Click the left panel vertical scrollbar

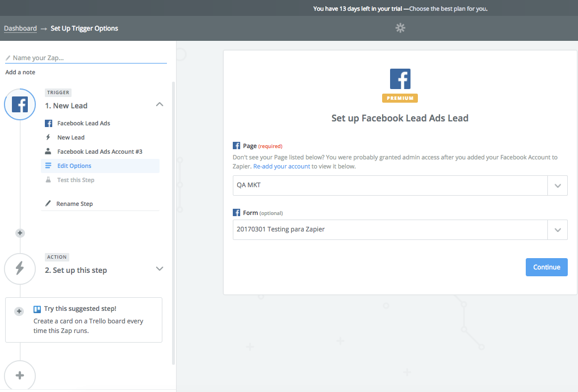(174, 223)
